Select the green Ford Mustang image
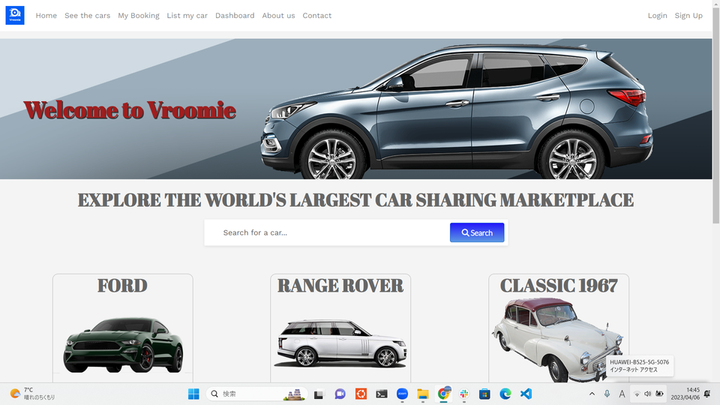 point(123,345)
